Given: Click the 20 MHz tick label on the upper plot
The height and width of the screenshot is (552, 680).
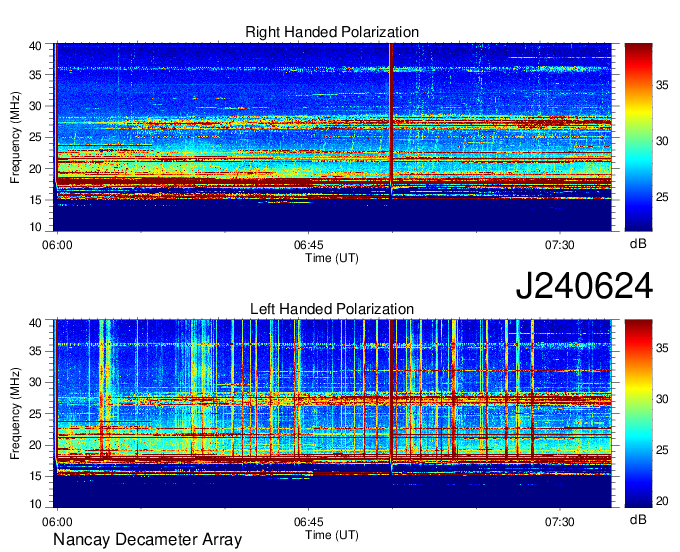Looking at the screenshot, I should coord(35,169).
